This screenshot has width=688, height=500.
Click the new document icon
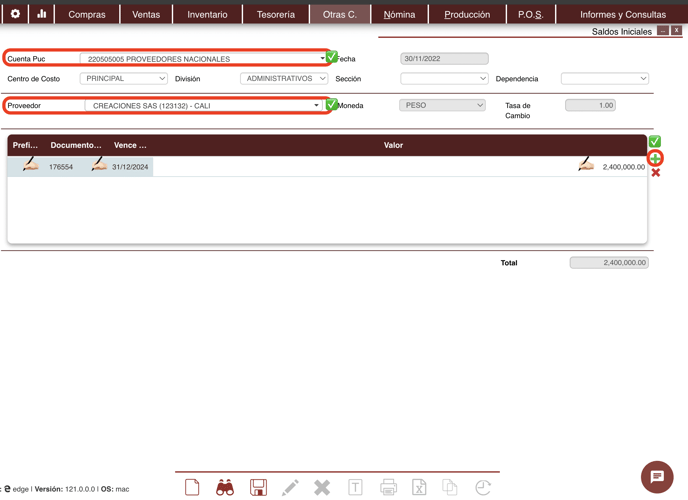(x=192, y=487)
